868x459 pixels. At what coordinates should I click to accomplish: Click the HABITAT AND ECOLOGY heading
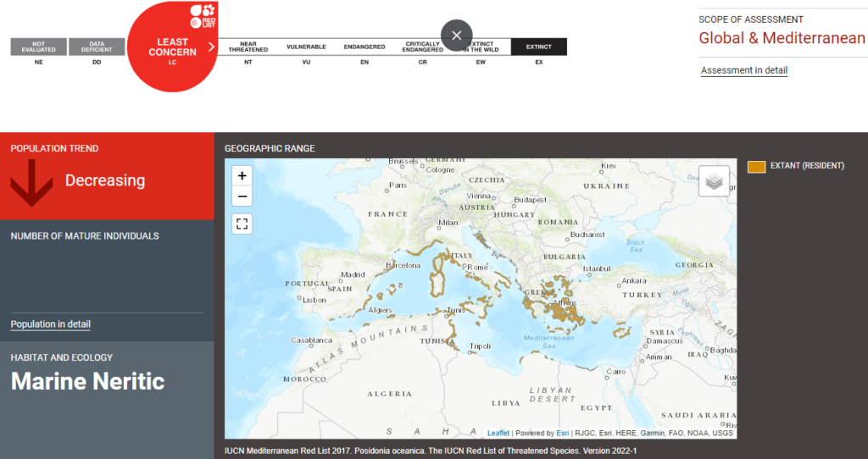pos(61,357)
